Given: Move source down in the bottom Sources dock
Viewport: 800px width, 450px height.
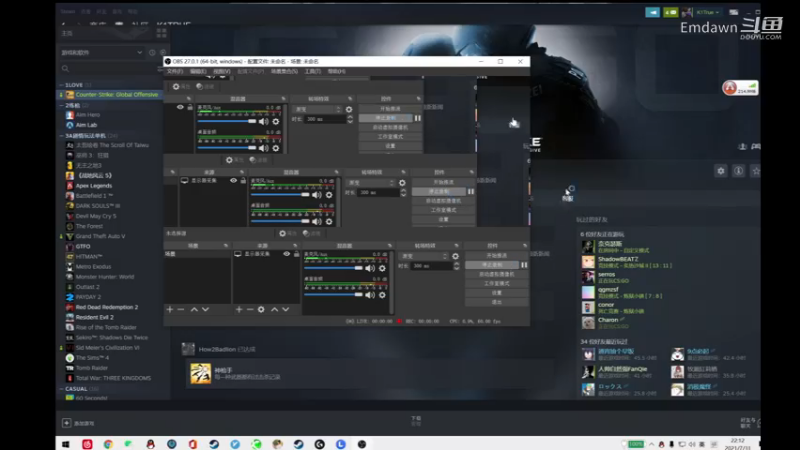Looking at the screenshot, I should click(x=286, y=309).
